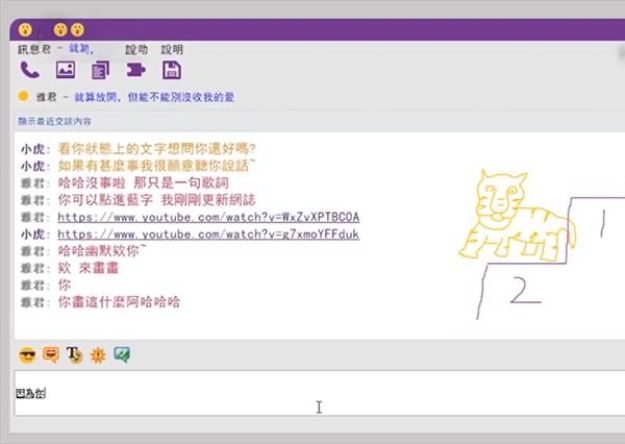The height and width of the screenshot is (444, 625).
Task: Open the sunglasses emoticon picker
Action: point(27,355)
